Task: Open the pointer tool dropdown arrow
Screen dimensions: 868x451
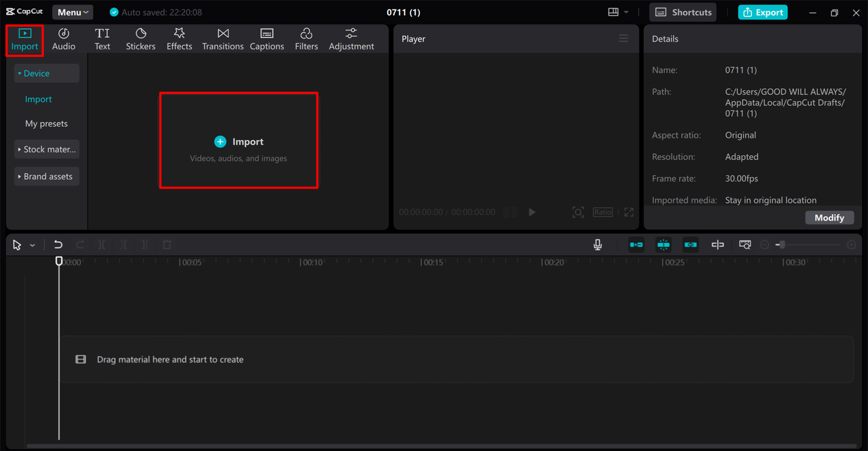Action: (32, 246)
